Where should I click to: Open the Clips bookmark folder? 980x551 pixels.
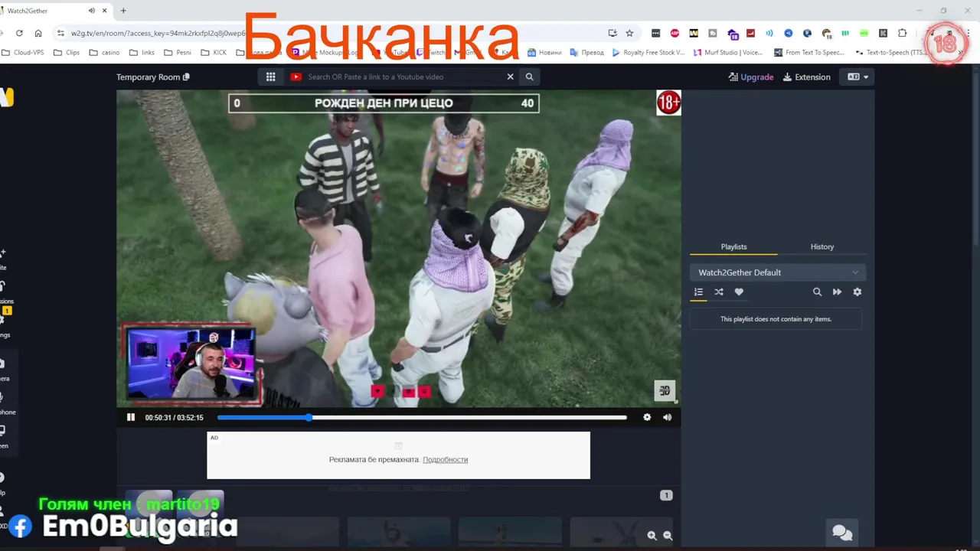(x=67, y=53)
